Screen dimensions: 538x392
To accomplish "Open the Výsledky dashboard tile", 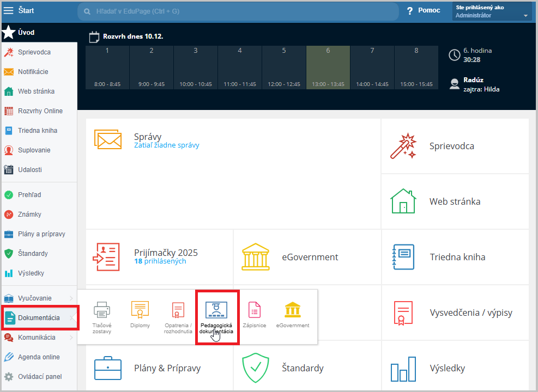I will 455,366.
